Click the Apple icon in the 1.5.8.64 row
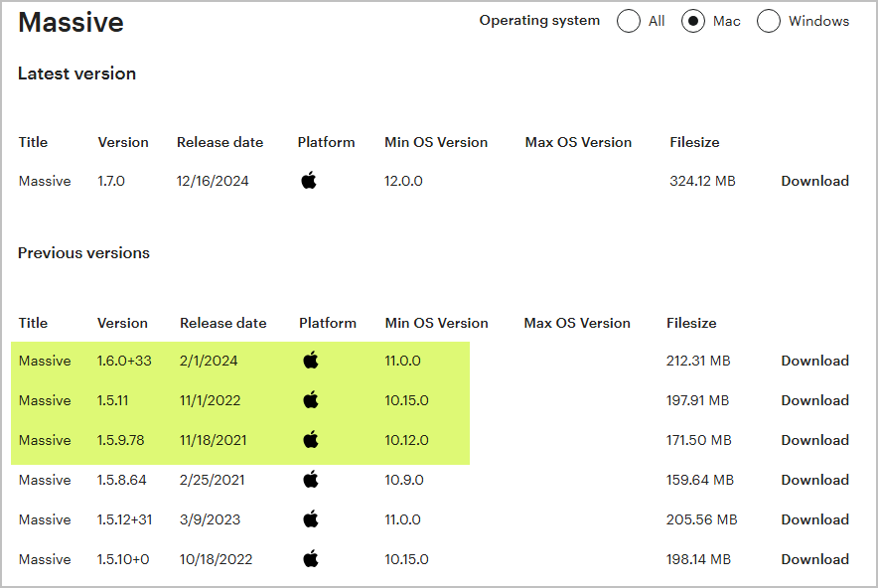 coord(311,480)
